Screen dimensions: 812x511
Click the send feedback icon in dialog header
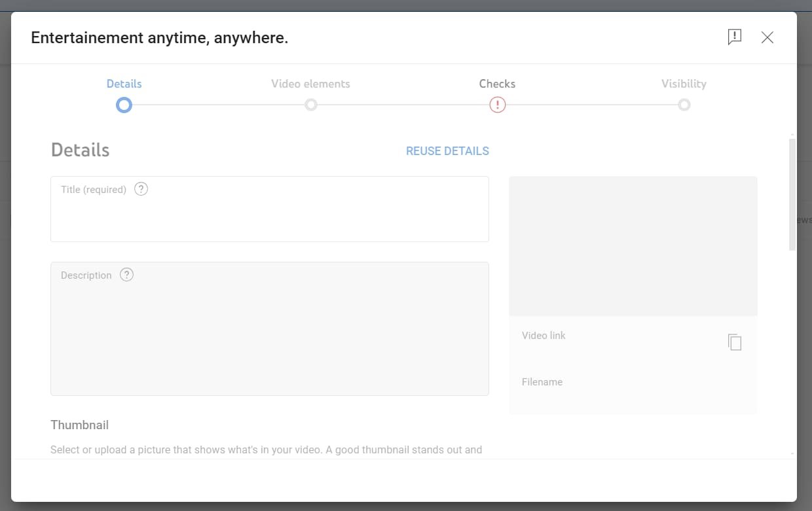pyautogui.click(x=735, y=37)
